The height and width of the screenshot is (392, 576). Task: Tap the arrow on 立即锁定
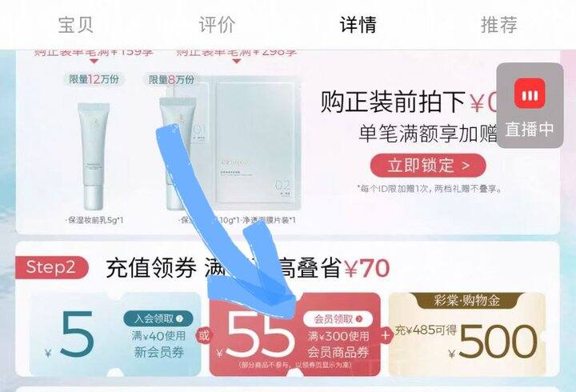[466, 166]
